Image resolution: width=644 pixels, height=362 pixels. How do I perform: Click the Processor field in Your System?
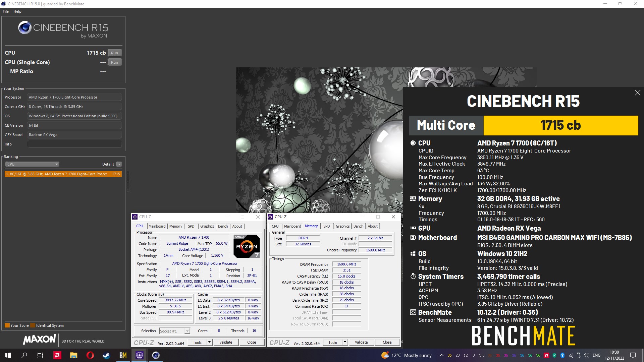point(74,97)
